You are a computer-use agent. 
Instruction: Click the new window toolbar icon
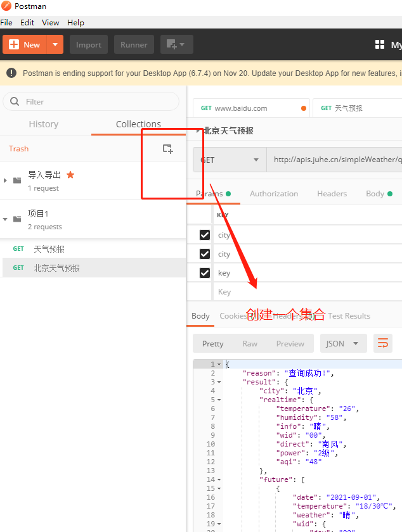pos(176,44)
